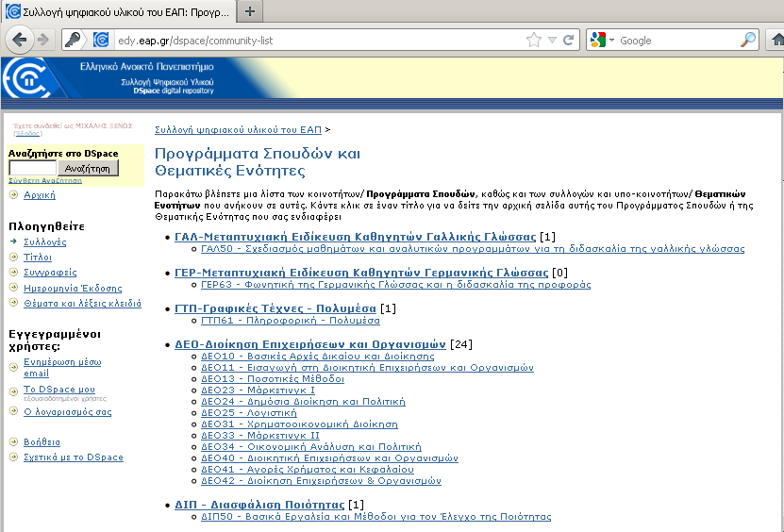This screenshot has width=784, height=532.
Task: Click the arrow icon beside Συλλογές
Action: coord(13,241)
